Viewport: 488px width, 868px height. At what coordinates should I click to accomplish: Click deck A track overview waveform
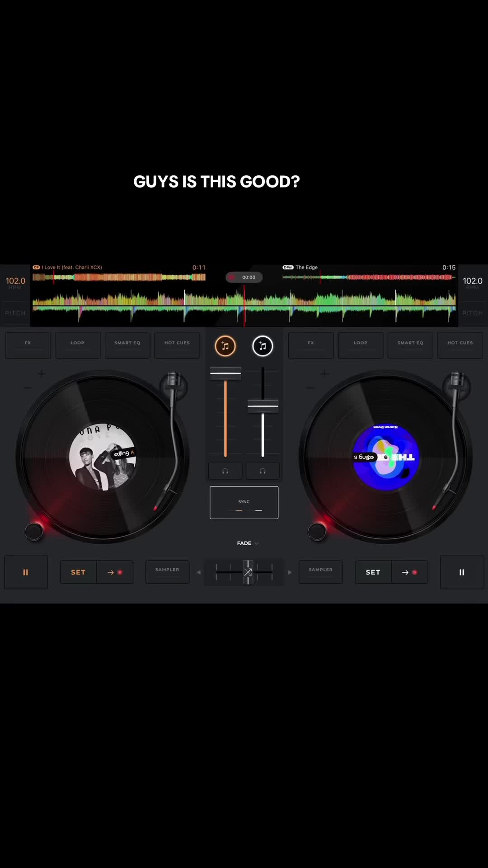pos(119,277)
